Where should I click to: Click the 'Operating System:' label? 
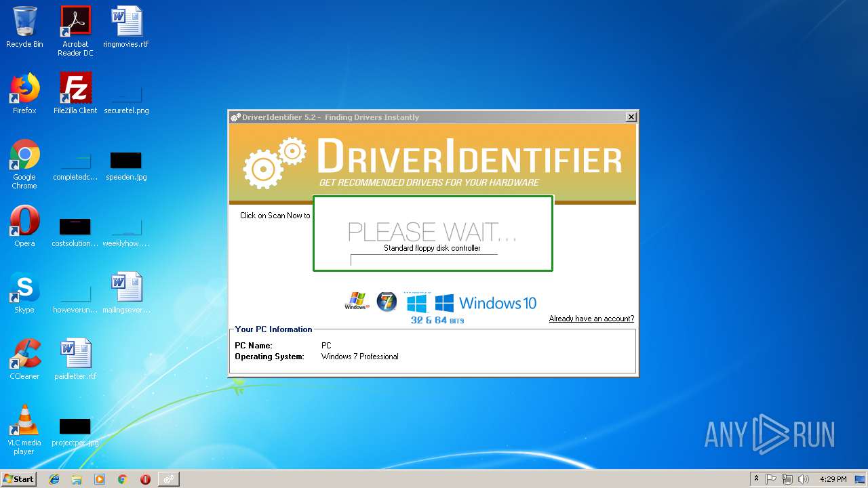point(269,357)
